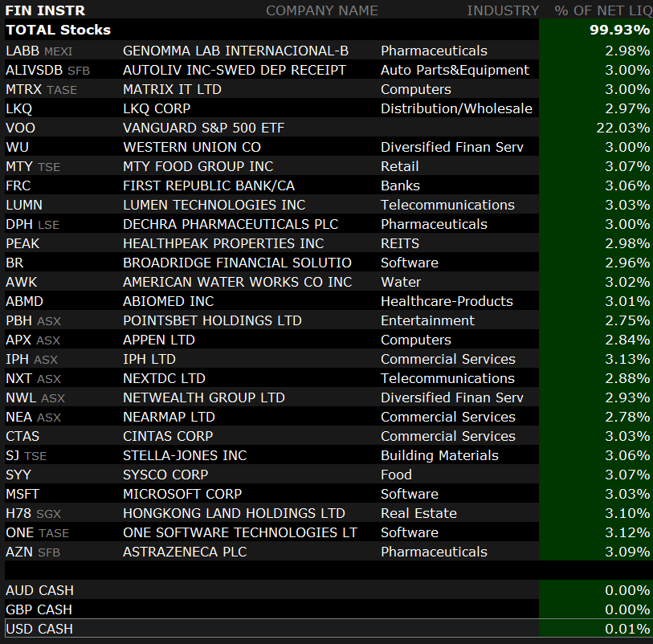Select the NWL ASX ticker
This screenshot has width=653, height=644.
pos(35,398)
